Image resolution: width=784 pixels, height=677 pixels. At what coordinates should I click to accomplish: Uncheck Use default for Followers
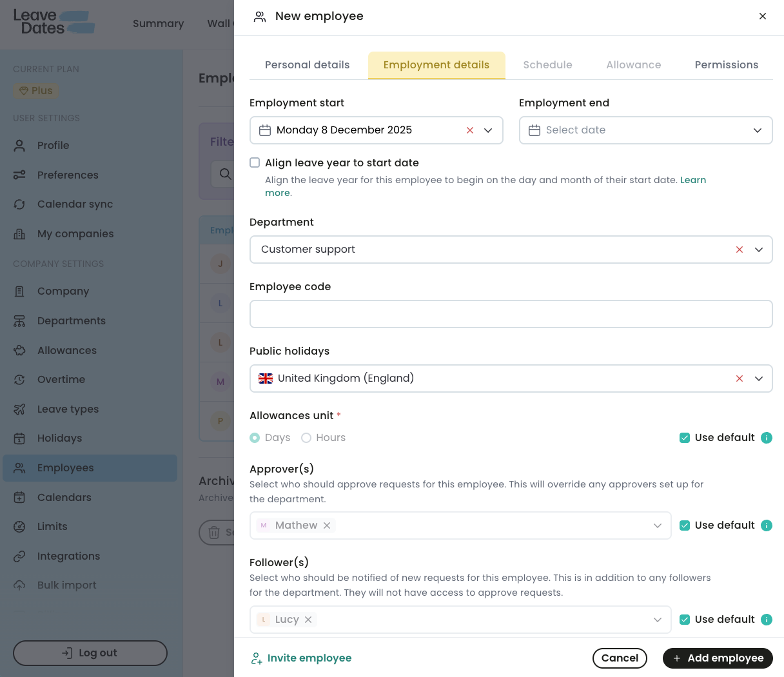click(685, 620)
